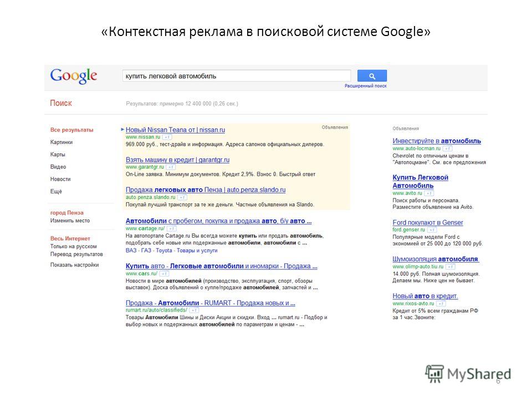The image size is (532, 399).
Task: Click the +1 button beside auto.penza.slando.ru
Action: point(182,197)
